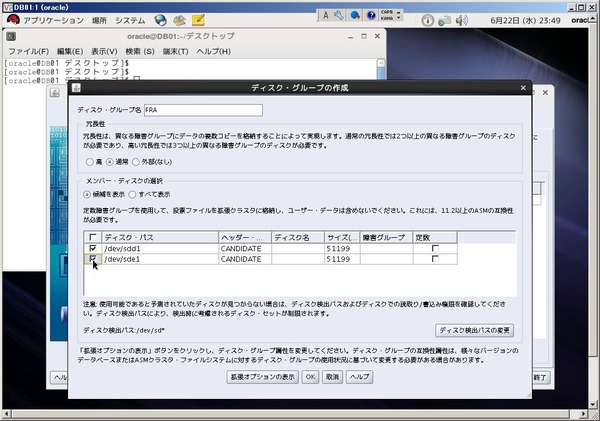The height and width of the screenshot is (421, 600).
Task: Open the ファイル(F) menu in the terminal
Action: pos(29,51)
